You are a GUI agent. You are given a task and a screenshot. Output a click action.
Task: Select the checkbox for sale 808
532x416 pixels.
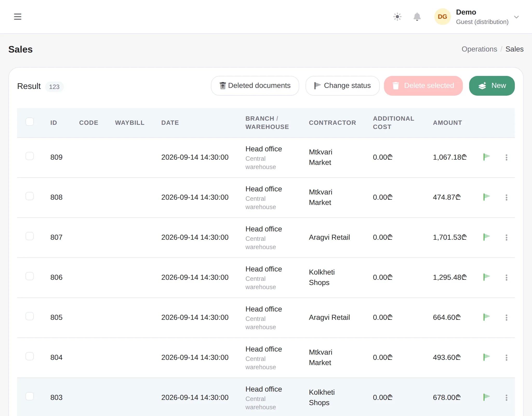point(30,196)
